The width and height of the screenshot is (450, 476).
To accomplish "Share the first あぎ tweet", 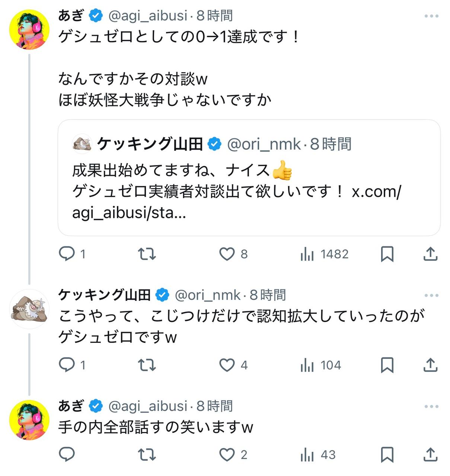I will [430, 254].
